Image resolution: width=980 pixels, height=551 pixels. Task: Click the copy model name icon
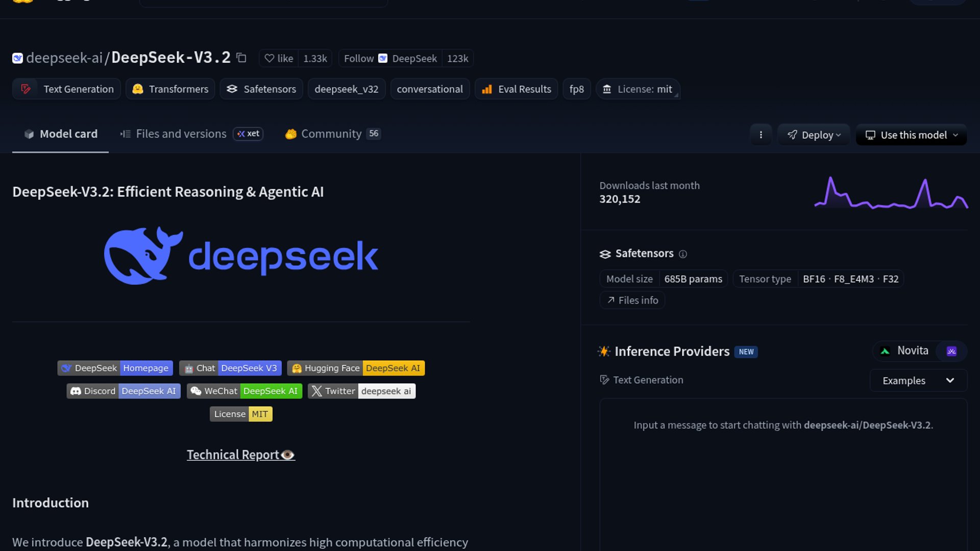pyautogui.click(x=241, y=58)
